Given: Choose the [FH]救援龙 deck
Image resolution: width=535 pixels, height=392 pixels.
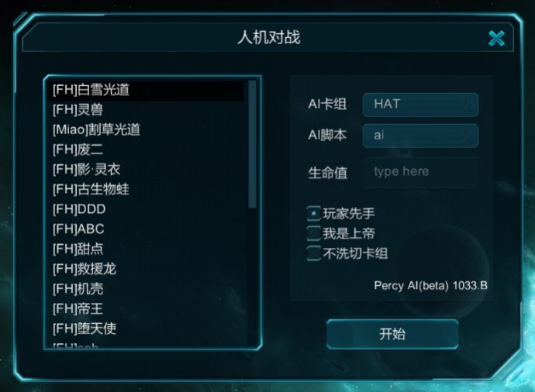Looking at the screenshot, I should (85, 269).
